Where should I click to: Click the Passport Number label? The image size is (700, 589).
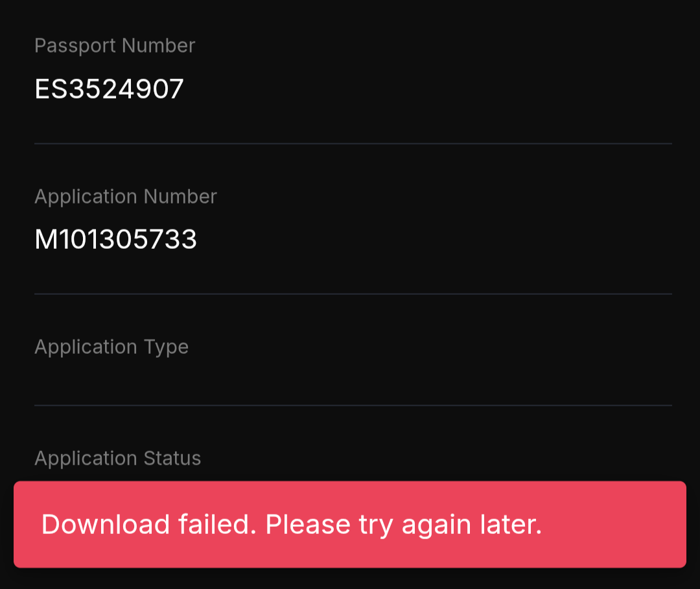(x=114, y=46)
